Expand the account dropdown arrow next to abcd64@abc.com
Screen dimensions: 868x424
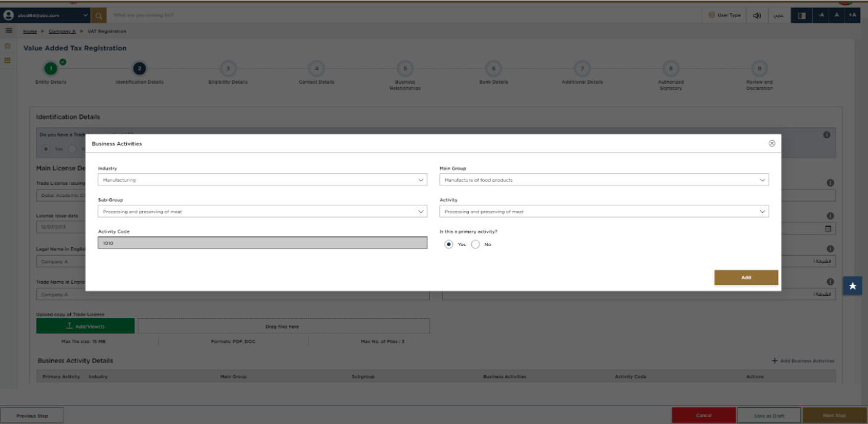[85, 15]
